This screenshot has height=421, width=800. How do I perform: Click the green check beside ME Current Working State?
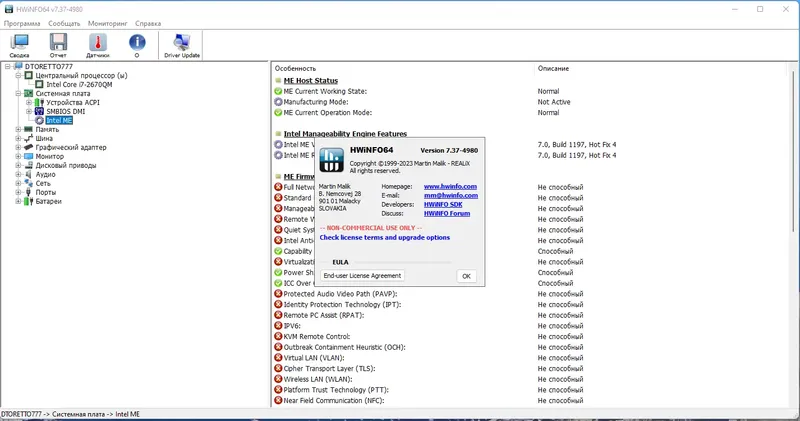click(278, 91)
